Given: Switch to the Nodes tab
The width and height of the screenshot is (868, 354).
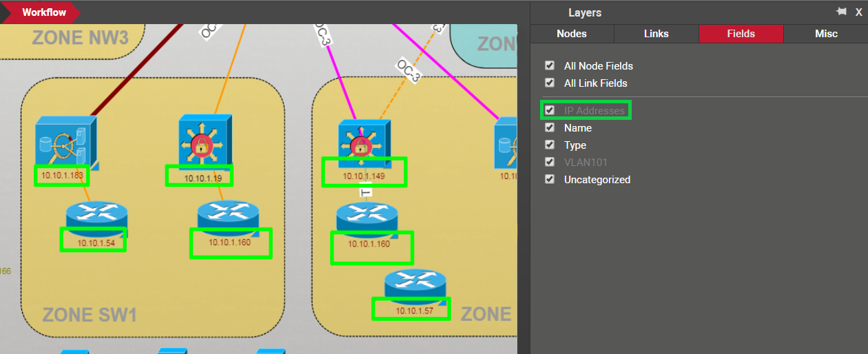Looking at the screenshot, I should click(572, 34).
